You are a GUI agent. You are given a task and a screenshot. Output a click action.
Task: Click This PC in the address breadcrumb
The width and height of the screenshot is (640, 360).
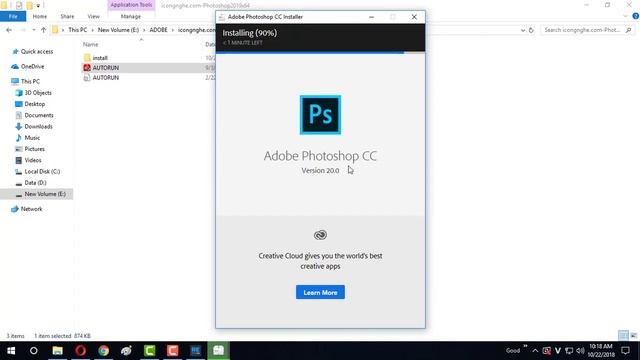[78, 30]
